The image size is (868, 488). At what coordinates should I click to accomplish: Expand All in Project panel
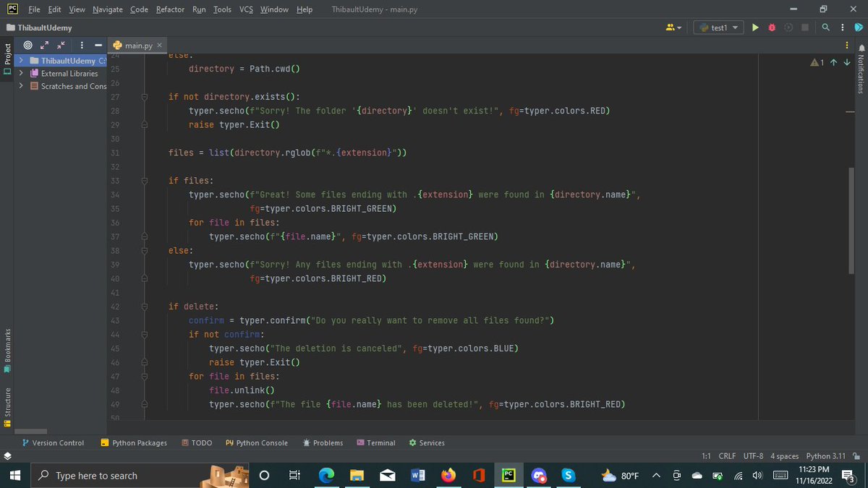click(x=43, y=45)
